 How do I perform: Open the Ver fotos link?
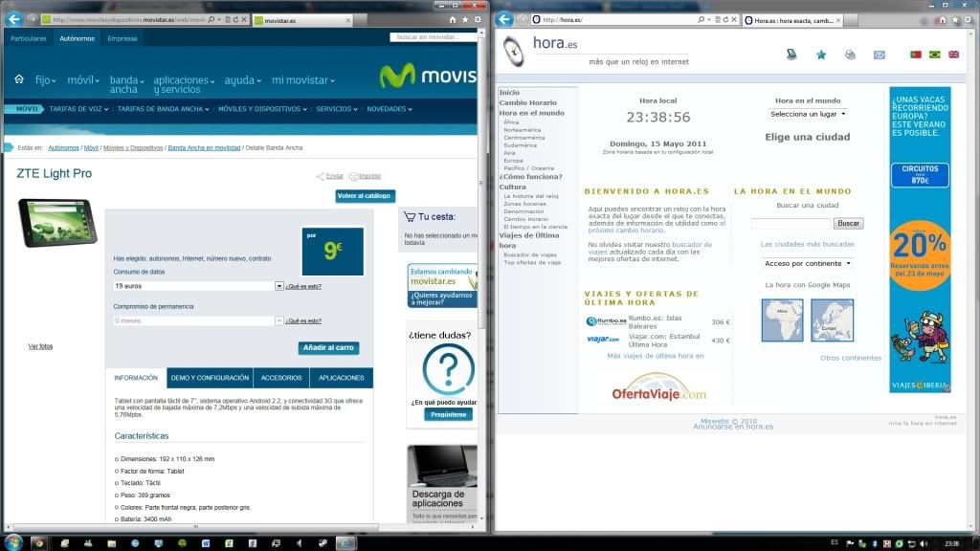(x=40, y=346)
